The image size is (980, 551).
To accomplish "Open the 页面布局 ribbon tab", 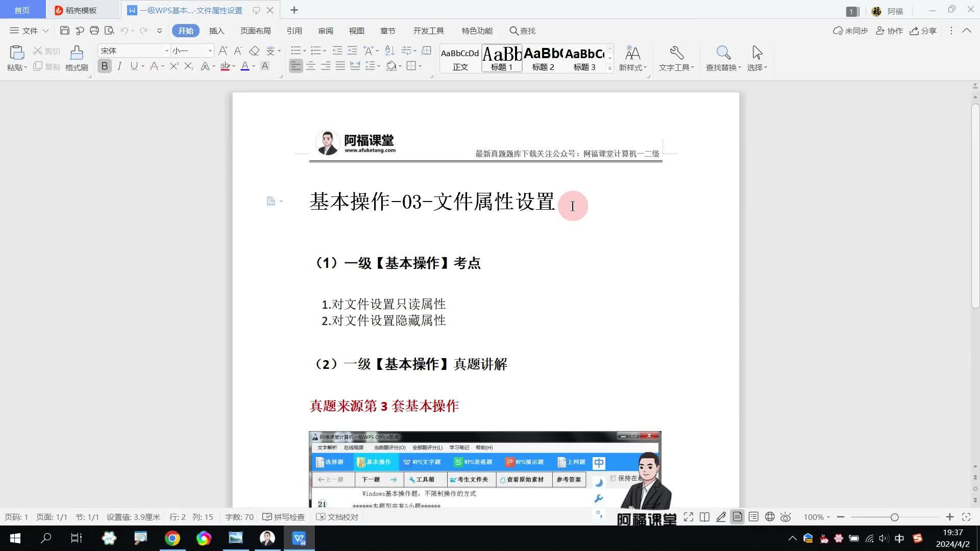I will click(255, 31).
